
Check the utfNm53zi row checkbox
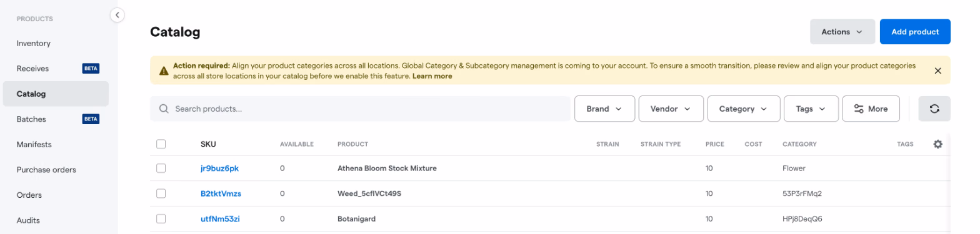(161, 218)
